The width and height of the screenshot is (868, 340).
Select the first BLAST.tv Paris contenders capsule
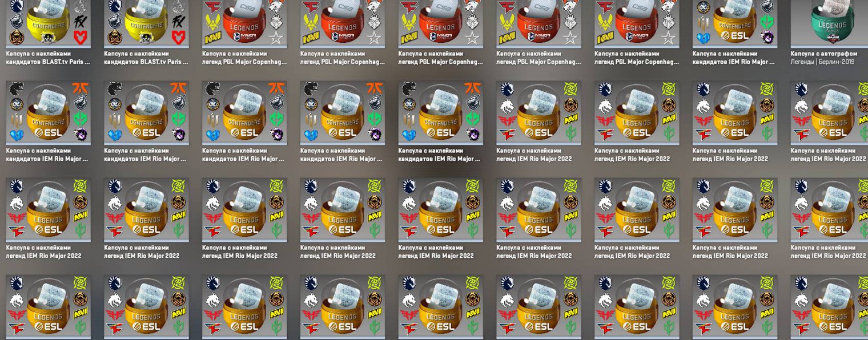click(48, 24)
